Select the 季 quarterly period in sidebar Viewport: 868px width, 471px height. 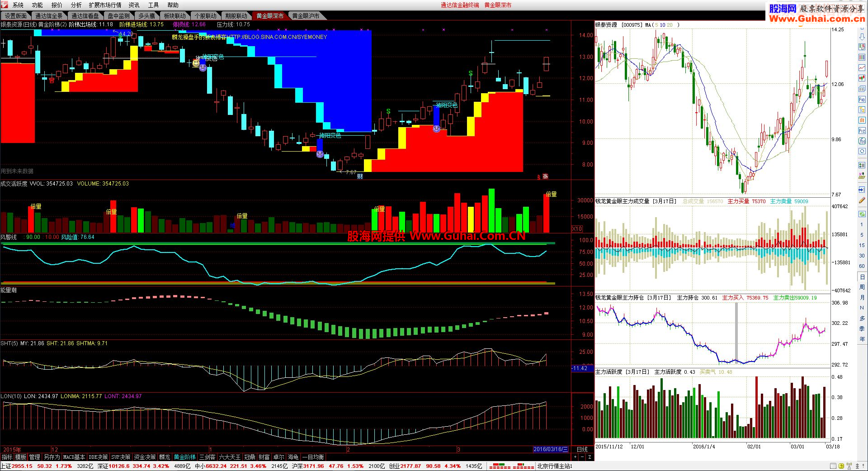(x=862, y=328)
